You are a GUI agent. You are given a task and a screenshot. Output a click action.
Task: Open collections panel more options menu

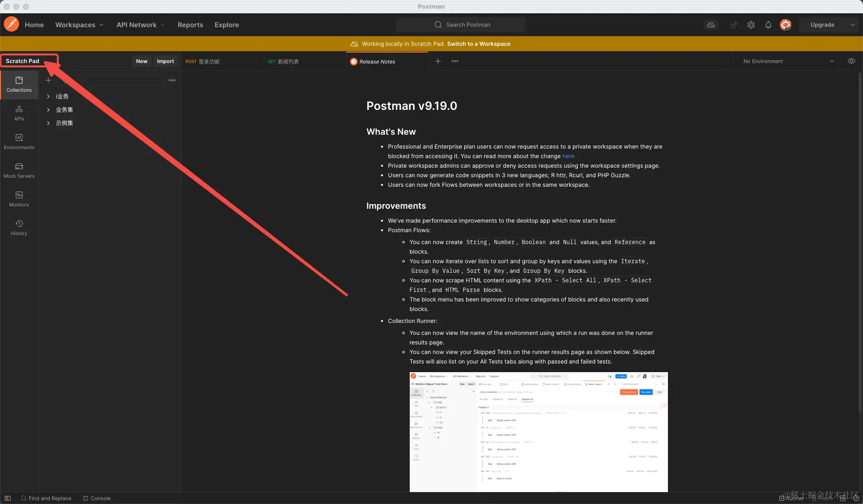pyautogui.click(x=172, y=80)
